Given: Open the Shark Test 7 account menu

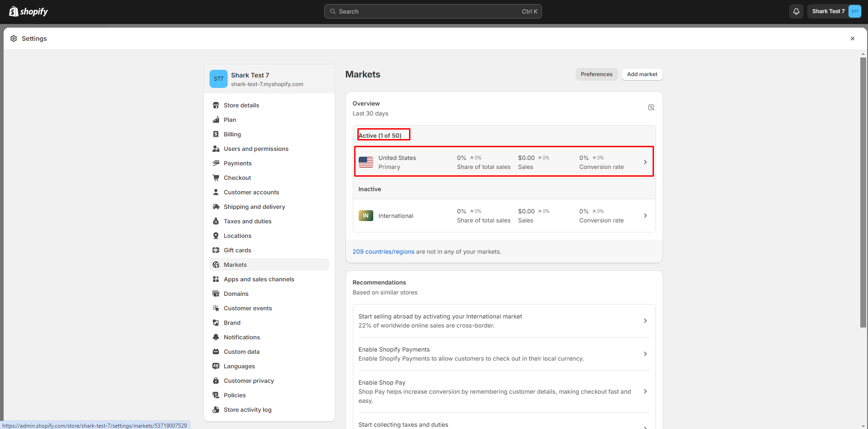Looking at the screenshot, I should coord(834,11).
